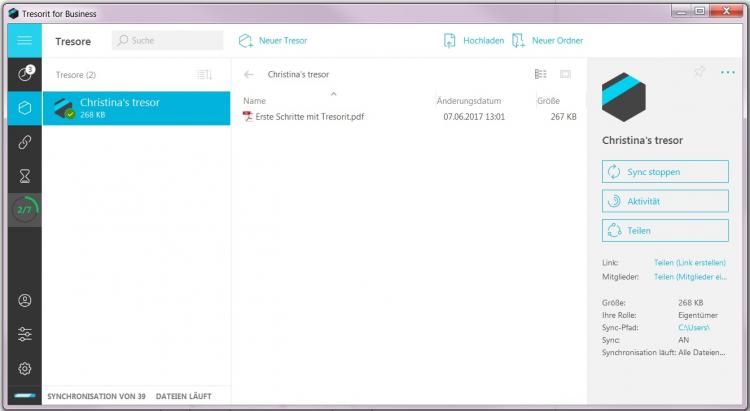Pin Christina's tresor using the pin icon

click(x=698, y=72)
